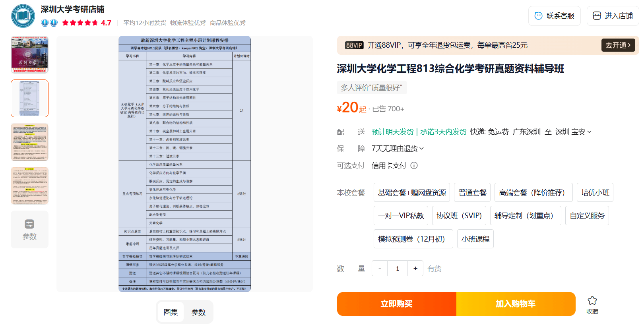Click the main course schedule image
644x331 pixels.
pyautogui.click(x=184, y=164)
